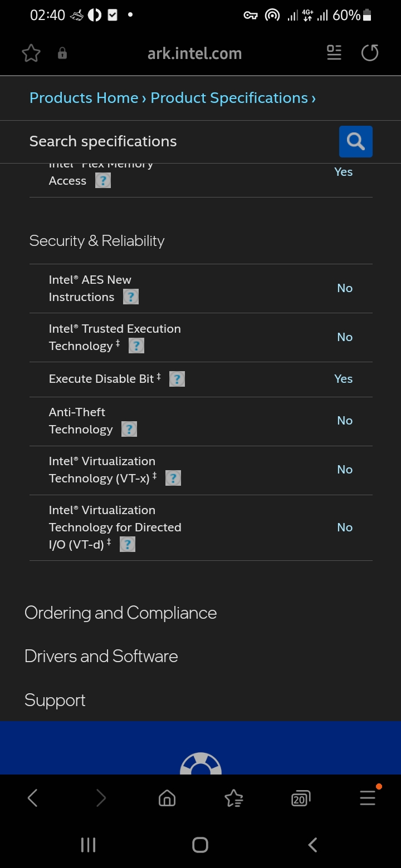401x868 pixels.
Task: Expand the Support section
Action: coord(55,700)
